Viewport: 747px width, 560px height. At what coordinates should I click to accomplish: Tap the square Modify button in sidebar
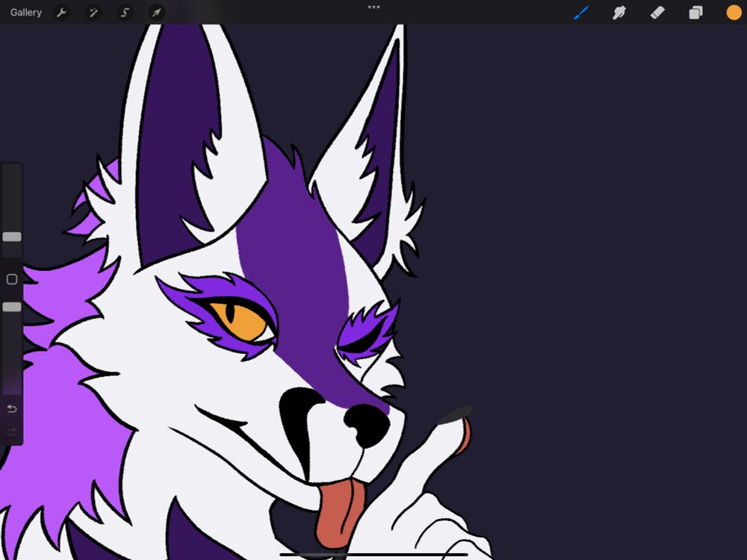point(12,279)
